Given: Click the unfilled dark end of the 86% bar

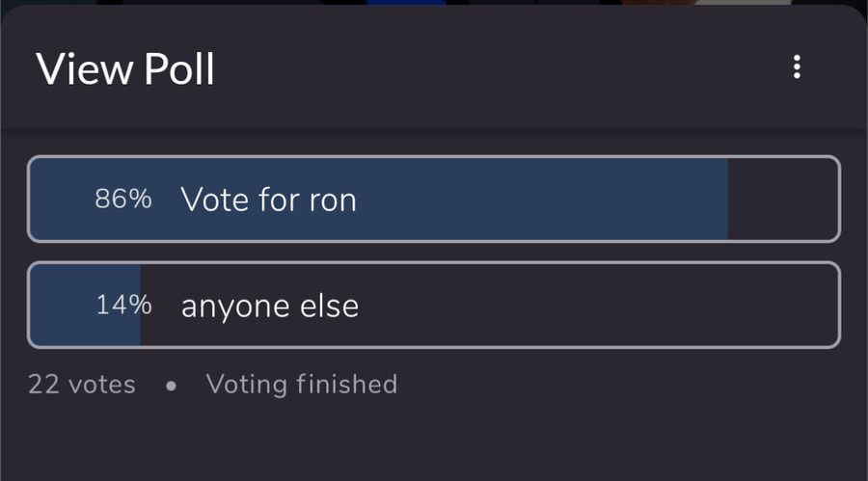Looking at the screenshot, I should (783, 199).
